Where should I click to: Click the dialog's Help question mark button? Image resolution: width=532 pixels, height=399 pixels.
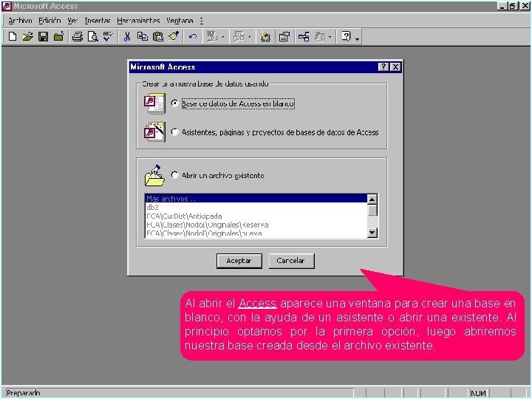coord(383,66)
